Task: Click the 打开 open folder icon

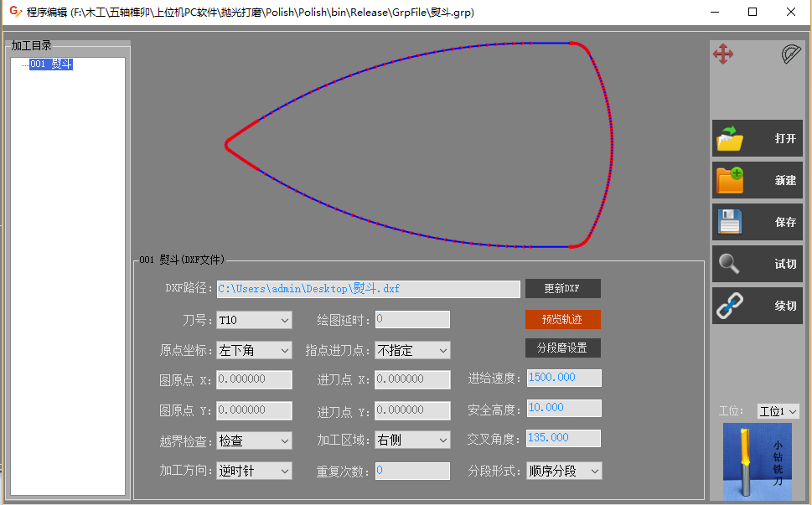Action: (x=730, y=139)
